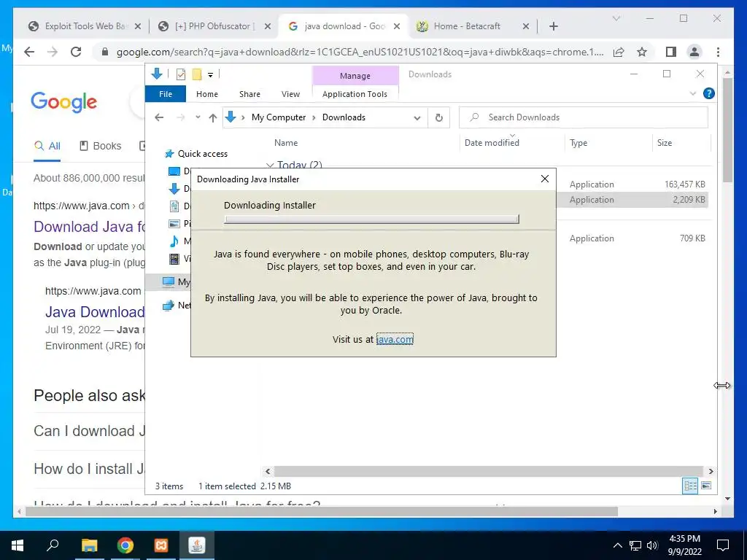The height and width of the screenshot is (560, 747).
Task: Select the Books search filter
Action: point(101,146)
